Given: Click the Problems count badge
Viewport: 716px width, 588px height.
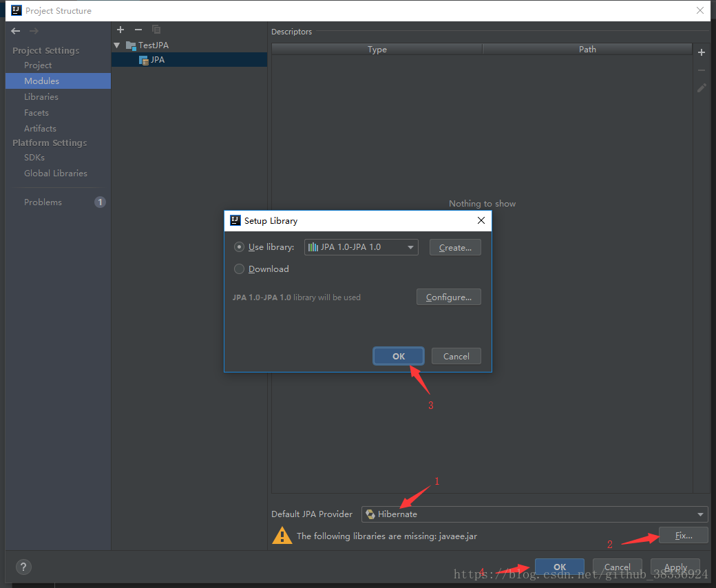Looking at the screenshot, I should coord(100,202).
